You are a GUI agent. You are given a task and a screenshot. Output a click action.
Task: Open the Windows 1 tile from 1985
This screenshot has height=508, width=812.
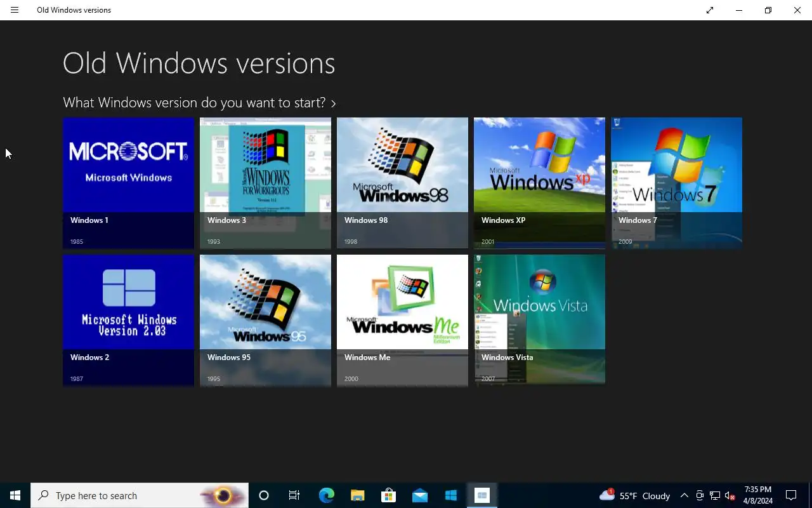(128, 183)
